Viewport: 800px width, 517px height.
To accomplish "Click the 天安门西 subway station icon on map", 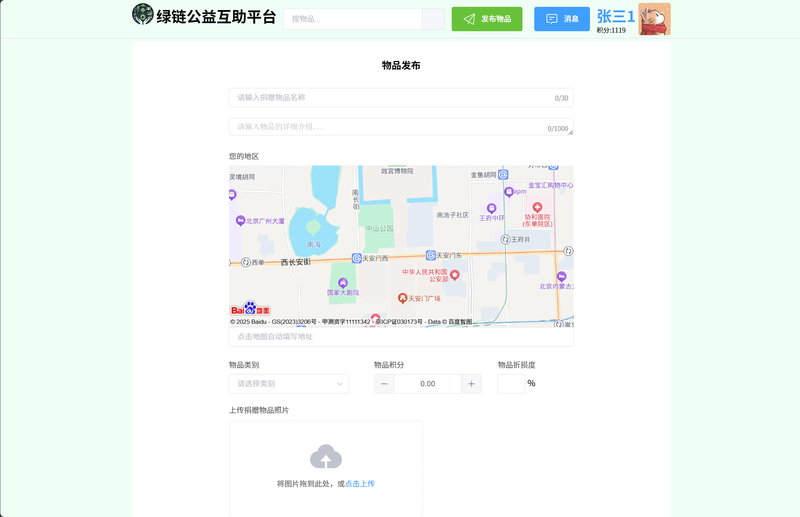I will coord(357,258).
